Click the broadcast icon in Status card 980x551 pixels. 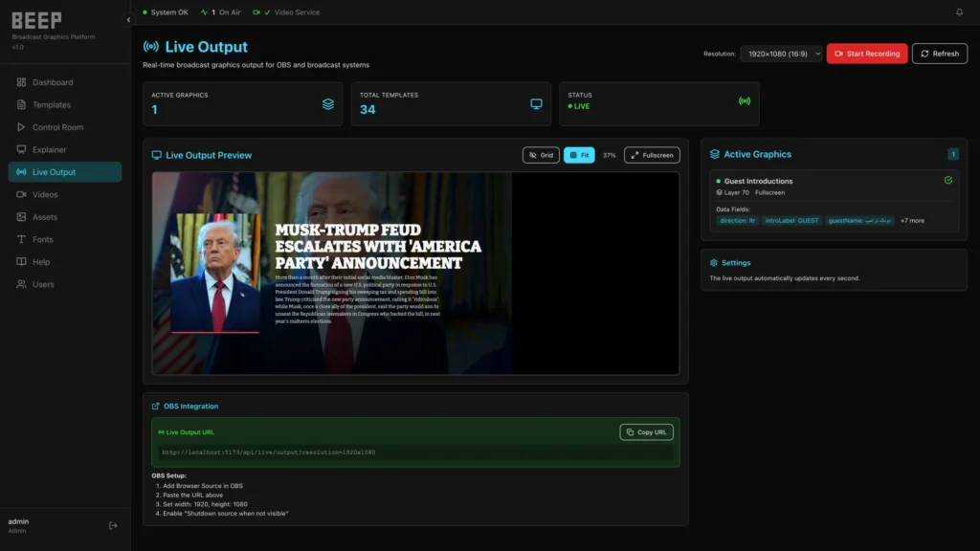(745, 100)
